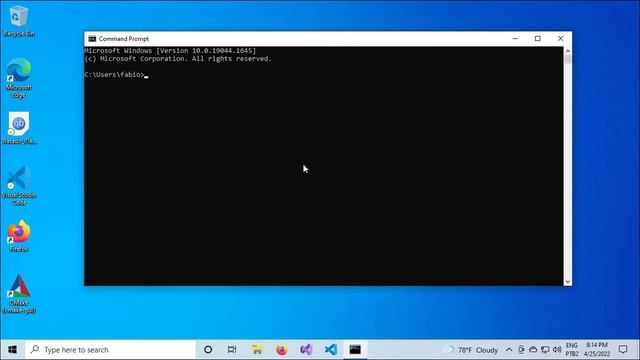Open the clock and date flyout
Viewport: 640px width, 360px height.
(x=597, y=350)
